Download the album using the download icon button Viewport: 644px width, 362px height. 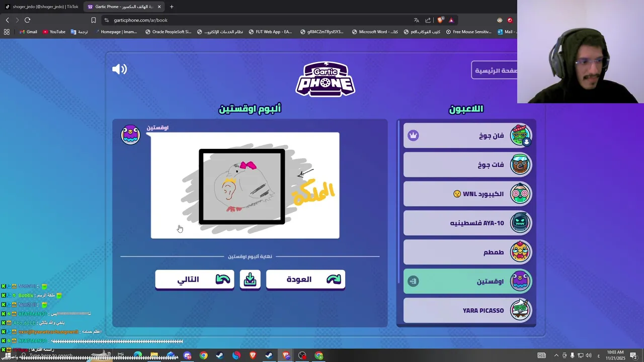pos(250,280)
